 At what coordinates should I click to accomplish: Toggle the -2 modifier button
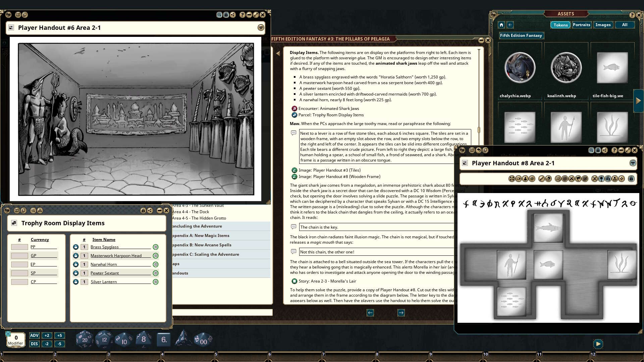[47, 344]
